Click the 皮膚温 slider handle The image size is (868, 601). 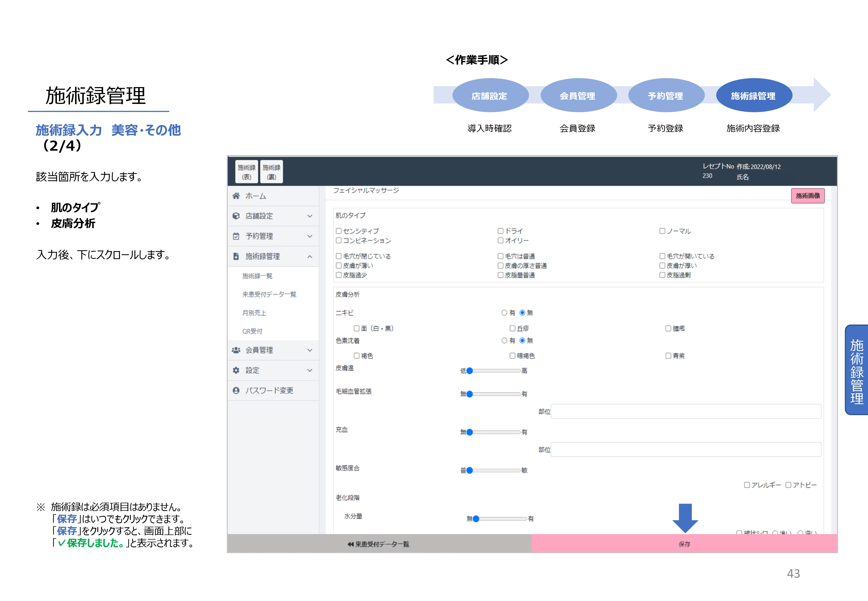point(469,371)
